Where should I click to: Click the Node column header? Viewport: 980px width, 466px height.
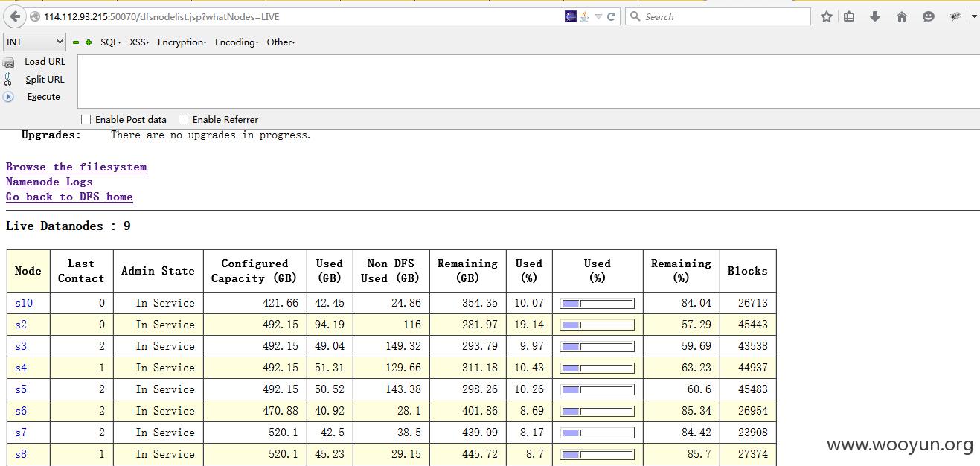coord(28,271)
